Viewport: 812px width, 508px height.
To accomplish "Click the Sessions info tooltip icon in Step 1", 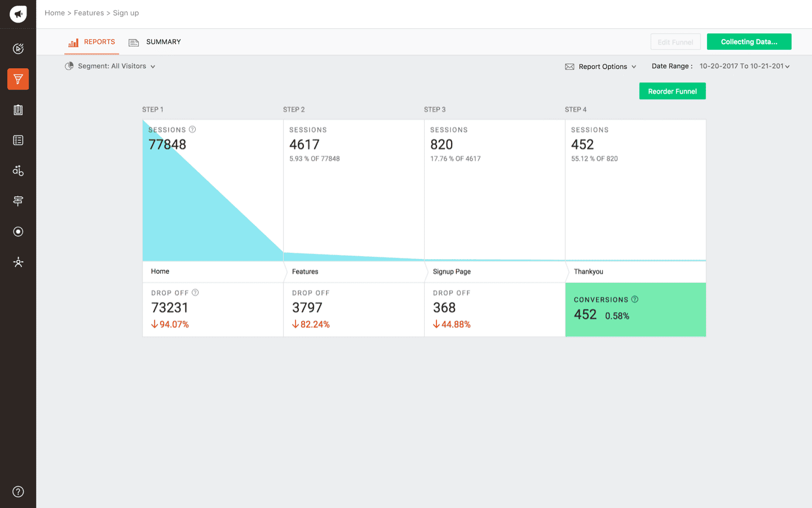I will pyautogui.click(x=192, y=129).
